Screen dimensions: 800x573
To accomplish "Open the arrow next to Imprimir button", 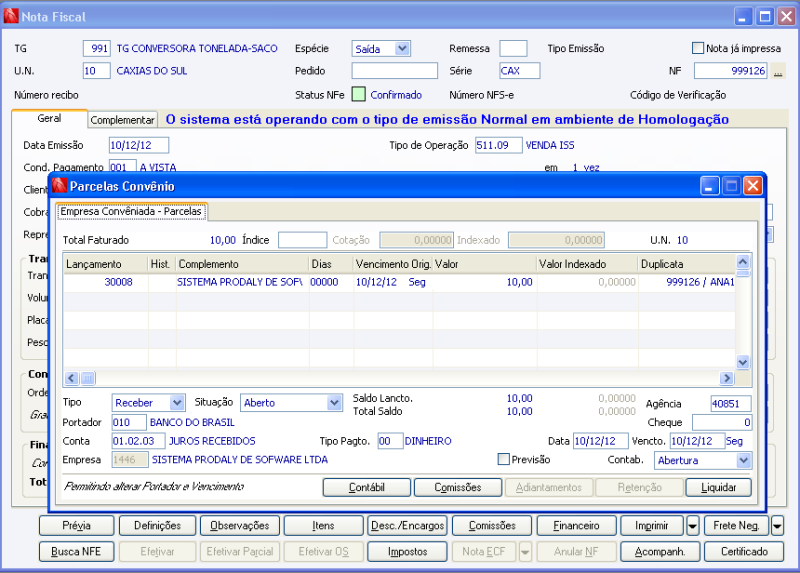I will (692, 525).
